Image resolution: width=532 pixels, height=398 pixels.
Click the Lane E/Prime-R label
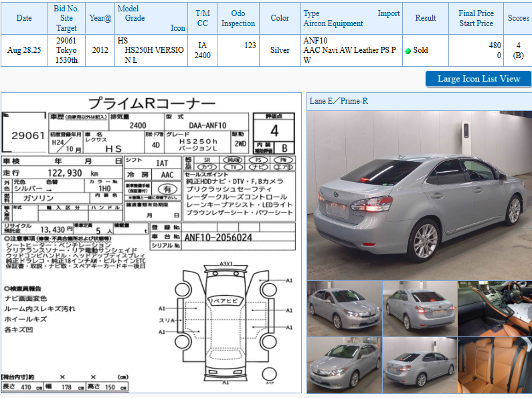point(339,101)
